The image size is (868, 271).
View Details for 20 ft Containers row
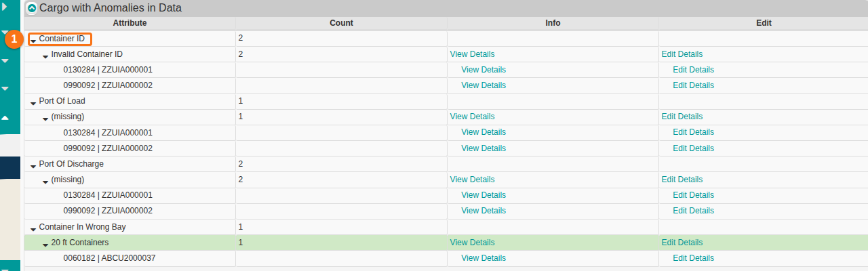coord(472,243)
